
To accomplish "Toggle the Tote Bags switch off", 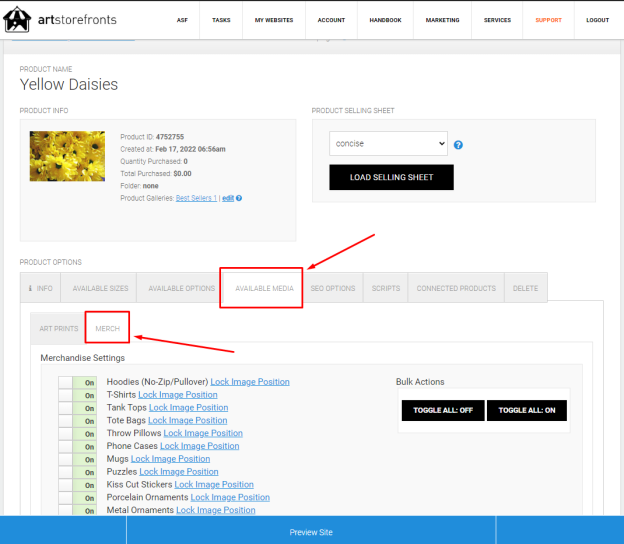I will click(78, 421).
